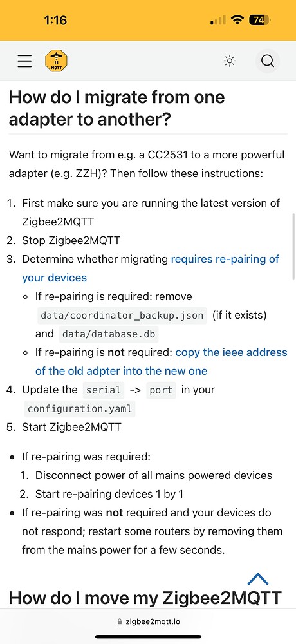Tap the page scrollbar on right edge

[293, 247]
